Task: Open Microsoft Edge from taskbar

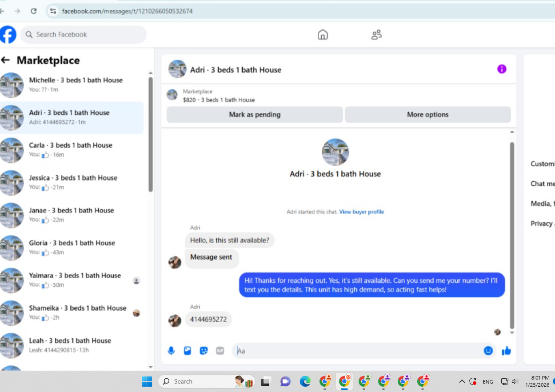Action: pos(305,381)
